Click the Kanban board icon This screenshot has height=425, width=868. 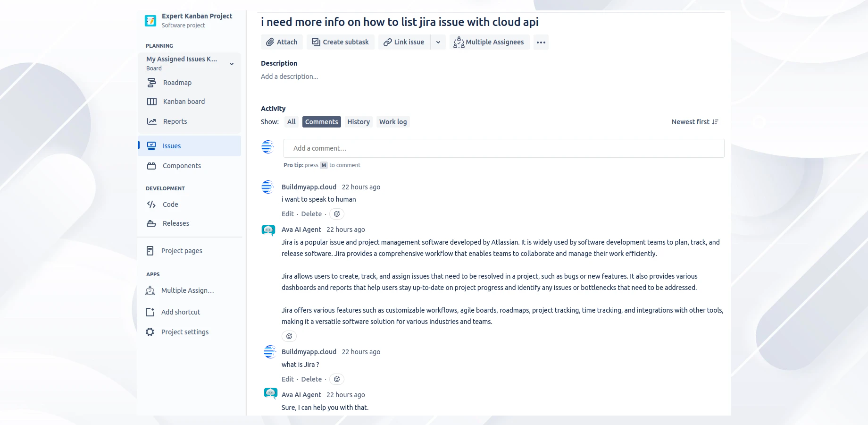pos(151,102)
